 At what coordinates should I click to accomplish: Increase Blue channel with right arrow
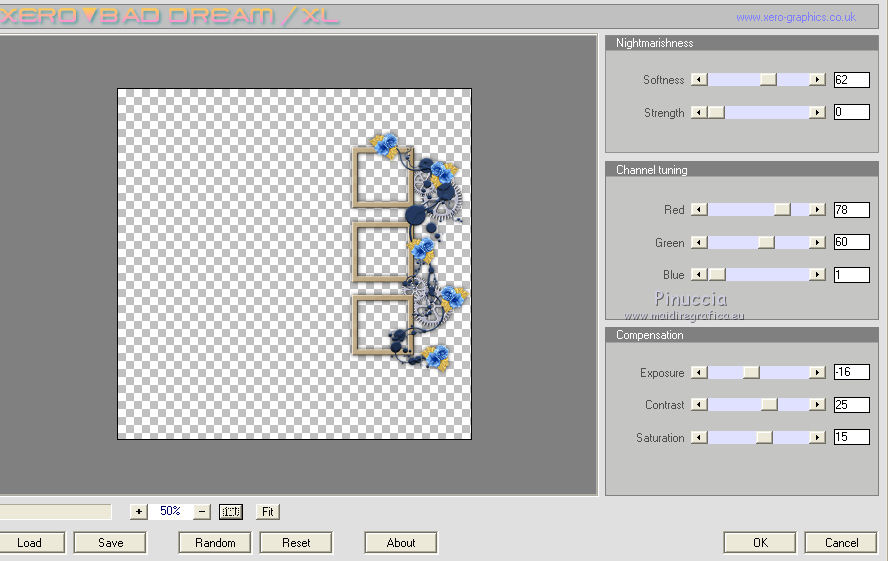point(817,275)
